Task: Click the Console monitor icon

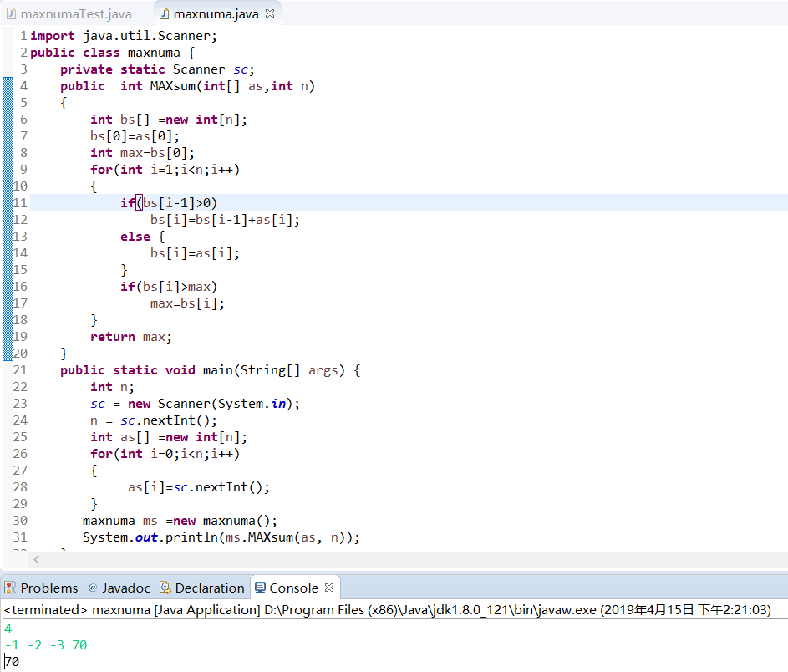Action: (x=261, y=588)
